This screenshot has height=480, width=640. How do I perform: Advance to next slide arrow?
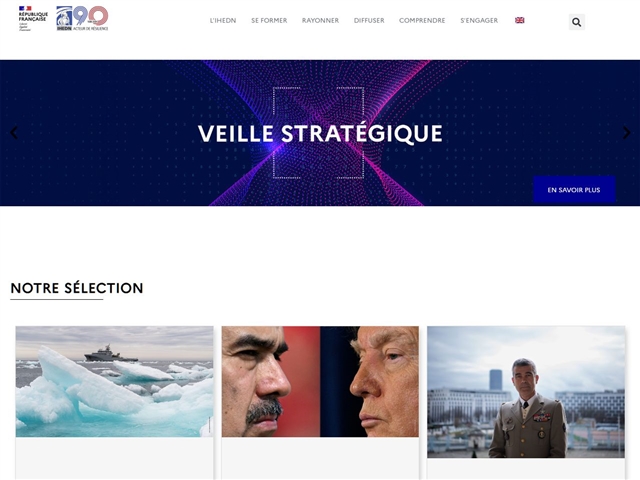coord(626,133)
